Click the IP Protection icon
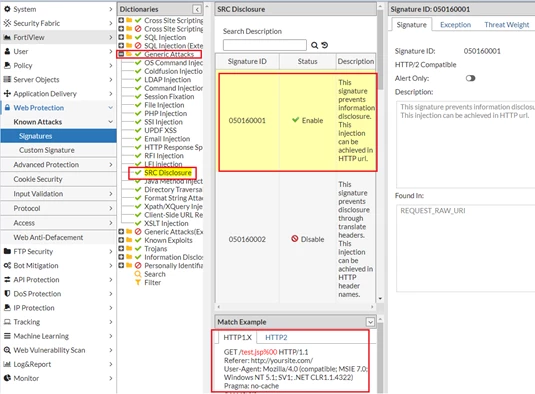This screenshot has height=394, width=535. point(7,308)
